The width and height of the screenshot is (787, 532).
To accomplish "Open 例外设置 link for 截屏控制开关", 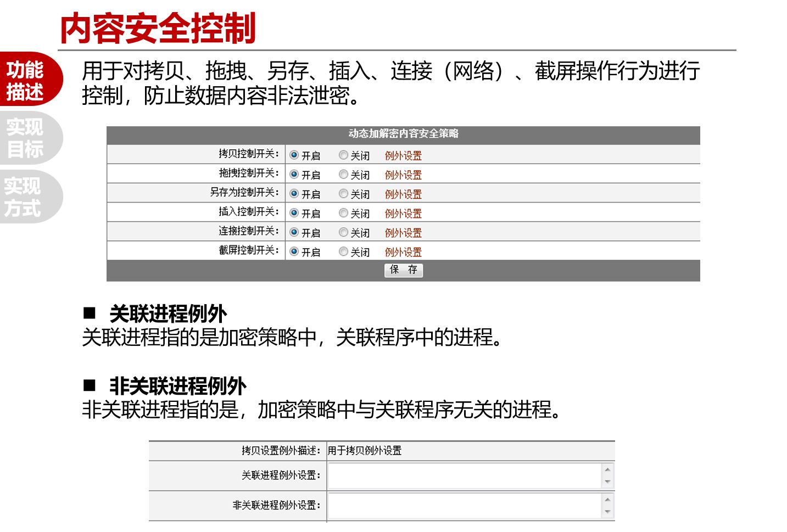I will tap(403, 252).
